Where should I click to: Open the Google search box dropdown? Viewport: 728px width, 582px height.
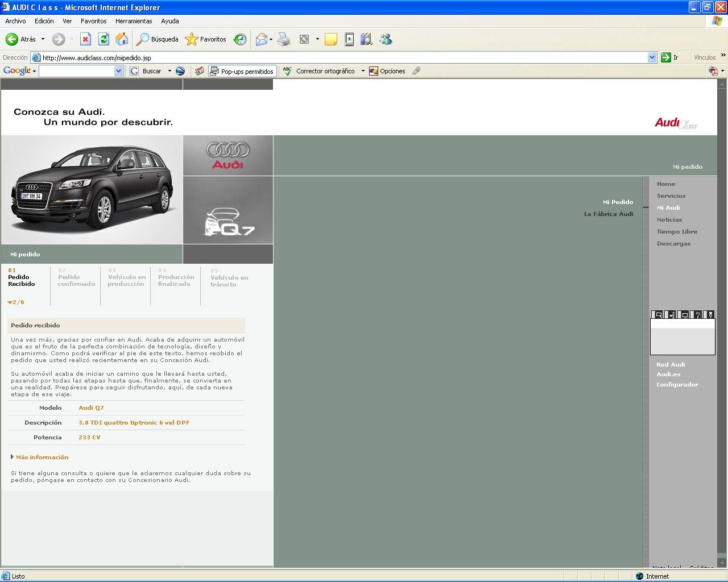tap(118, 71)
